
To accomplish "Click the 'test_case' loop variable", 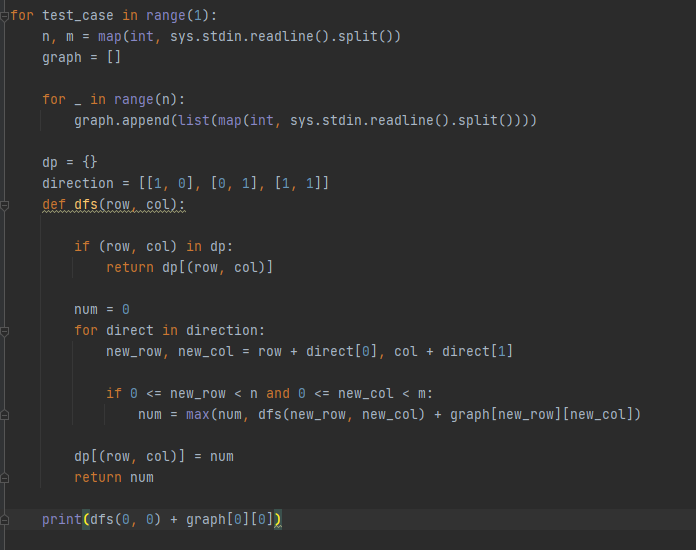I will point(78,16).
